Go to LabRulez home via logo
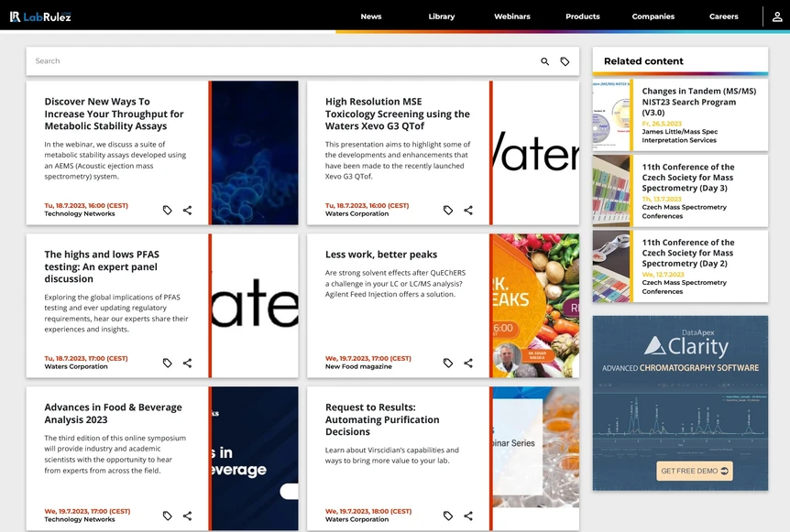The height and width of the screenshot is (532, 790). click(x=40, y=16)
